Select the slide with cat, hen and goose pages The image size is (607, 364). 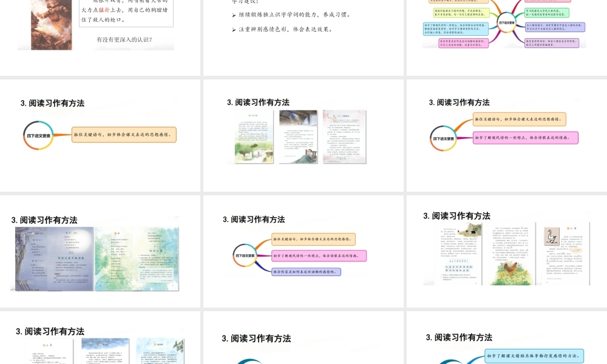tap(507, 251)
